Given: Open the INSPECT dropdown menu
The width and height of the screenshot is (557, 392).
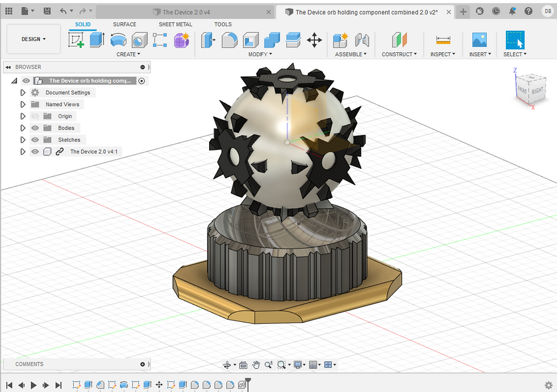Looking at the screenshot, I should pos(443,55).
